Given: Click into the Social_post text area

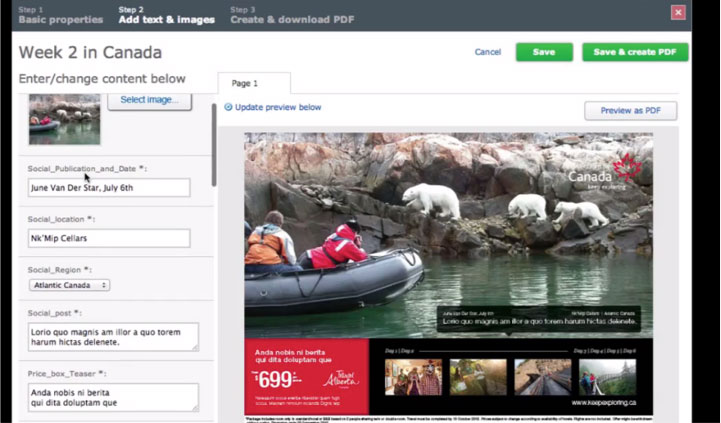Looking at the screenshot, I should (113, 337).
